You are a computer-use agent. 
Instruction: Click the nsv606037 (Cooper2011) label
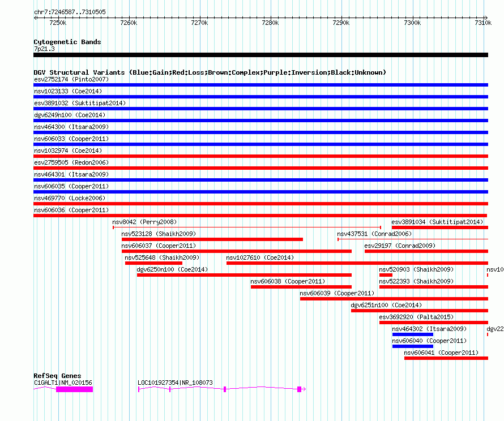pos(159,246)
